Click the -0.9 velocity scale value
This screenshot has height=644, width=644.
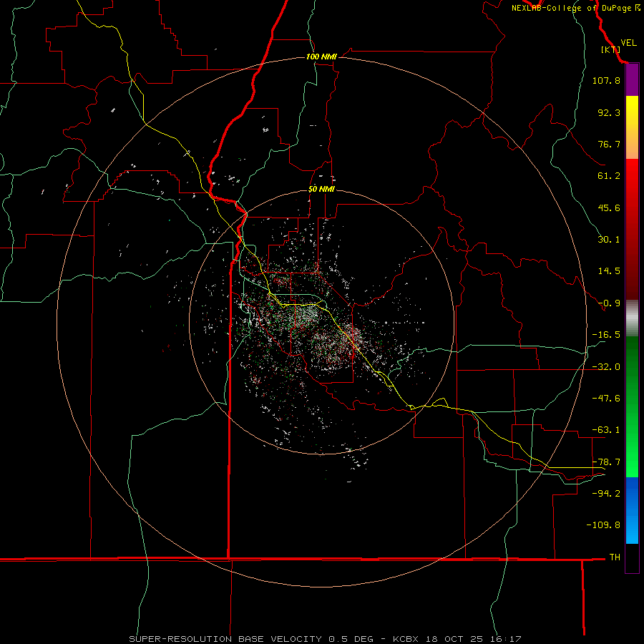click(x=609, y=303)
